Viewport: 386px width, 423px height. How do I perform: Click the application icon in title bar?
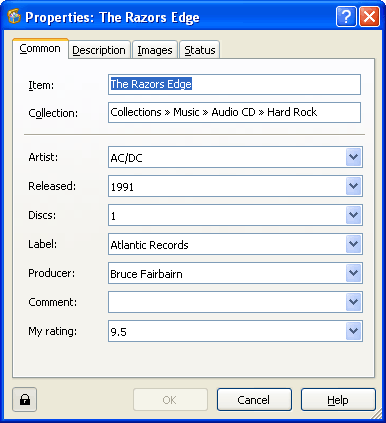(x=14, y=16)
